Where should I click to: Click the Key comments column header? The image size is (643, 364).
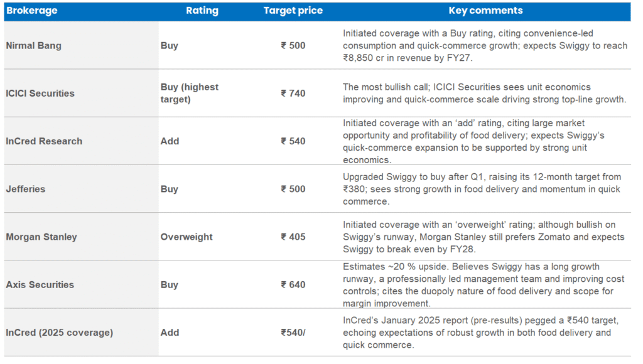[485, 11]
